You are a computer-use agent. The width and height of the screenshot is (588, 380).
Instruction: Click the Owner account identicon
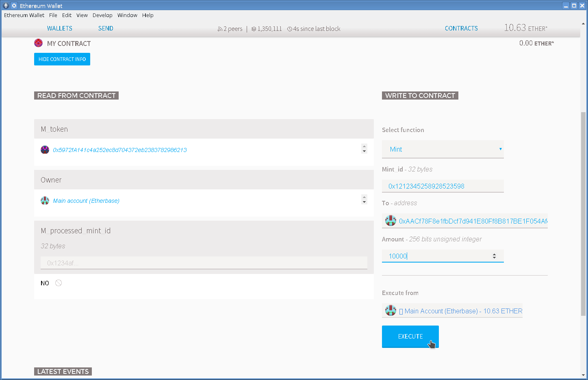(45, 200)
